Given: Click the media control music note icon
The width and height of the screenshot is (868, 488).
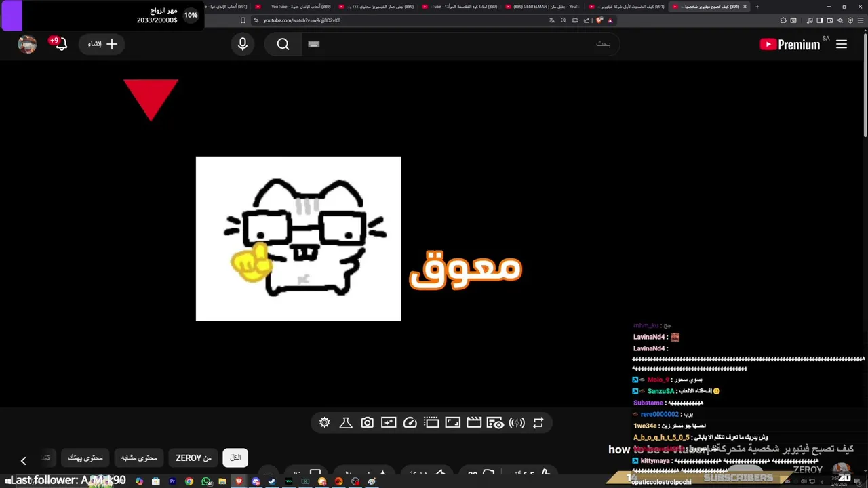Looking at the screenshot, I should (x=810, y=20).
